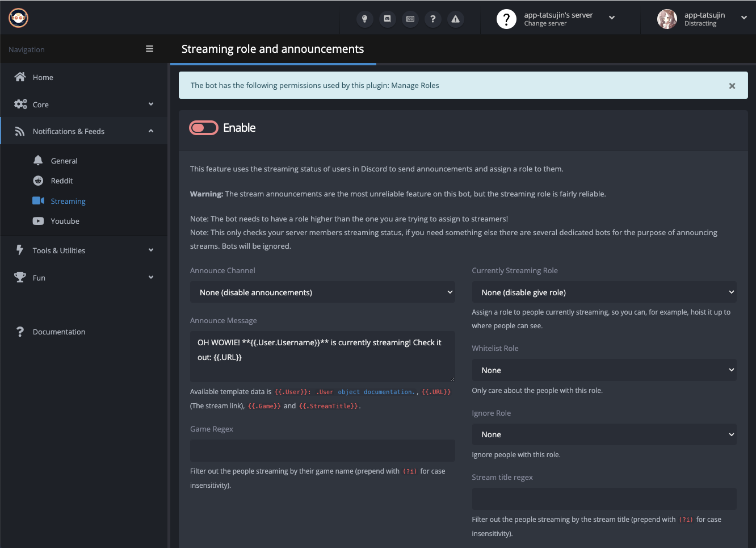The image size is (756, 548).
Task: Collapse sidebar using the hamburger menu icon
Action: 150,49
